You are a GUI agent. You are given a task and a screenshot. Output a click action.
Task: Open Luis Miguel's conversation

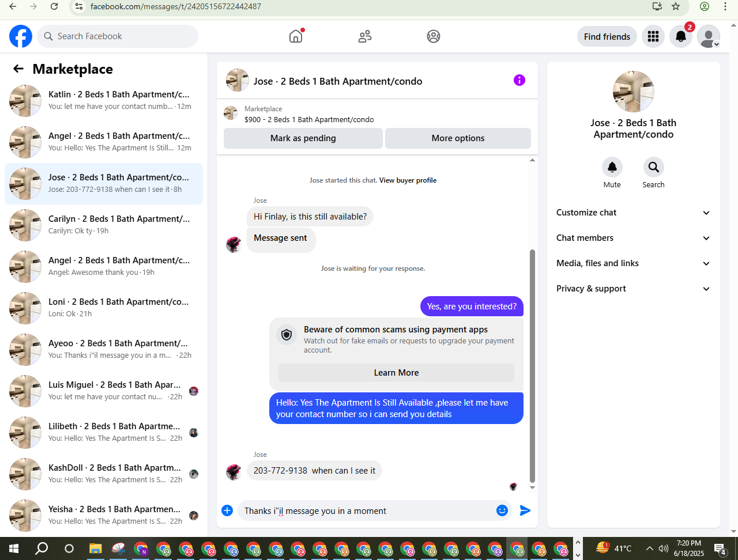(x=104, y=391)
